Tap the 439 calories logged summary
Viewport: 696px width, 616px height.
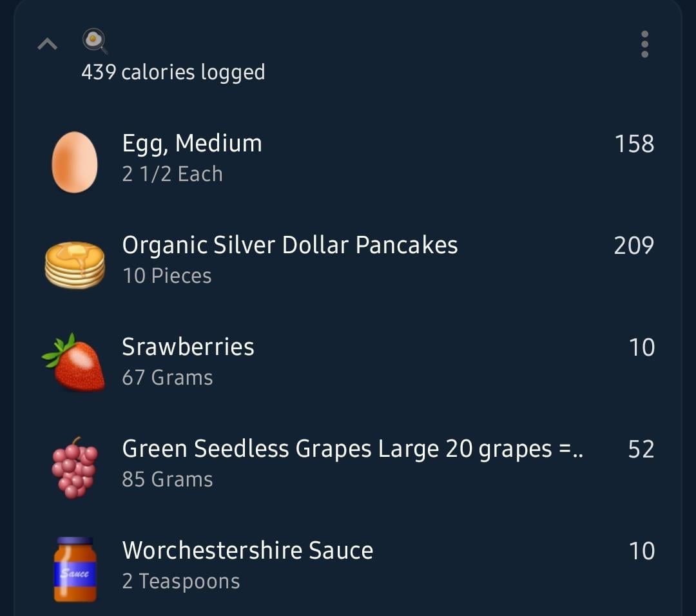pos(173,73)
